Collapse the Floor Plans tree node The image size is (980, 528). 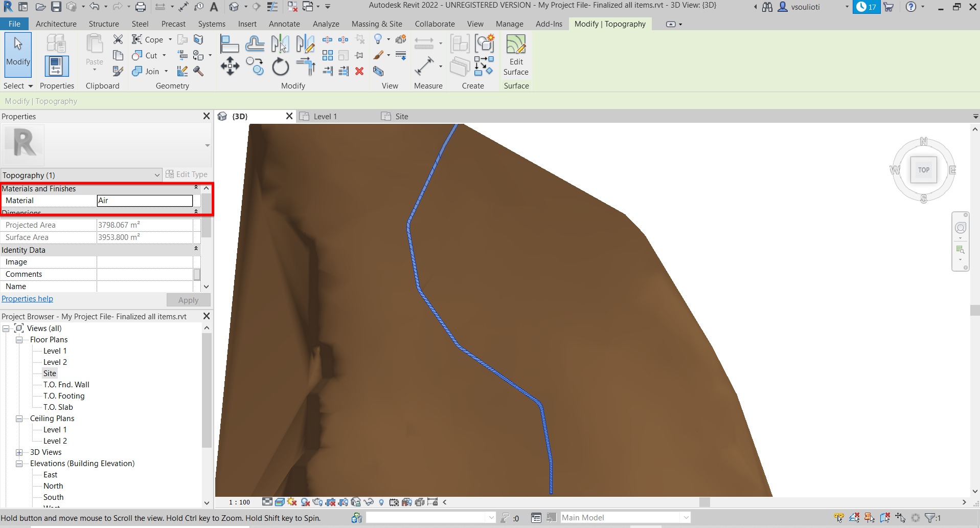pos(19,340)
